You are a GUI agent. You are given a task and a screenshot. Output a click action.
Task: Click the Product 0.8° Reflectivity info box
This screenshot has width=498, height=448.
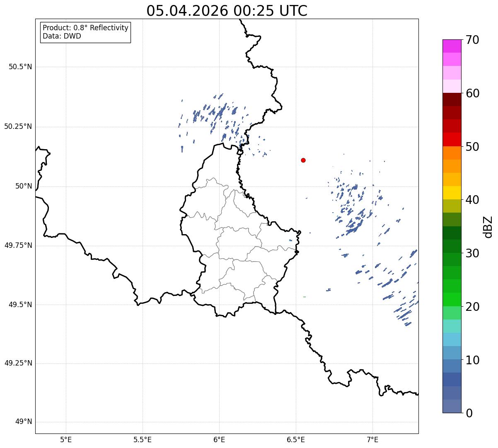(86, 32)
